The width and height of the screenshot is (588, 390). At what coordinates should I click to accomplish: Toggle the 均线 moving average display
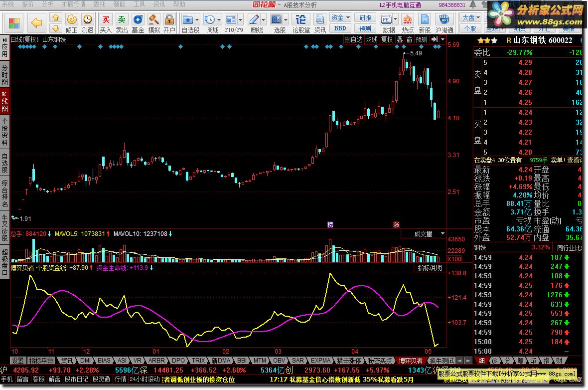tap(371, 39)
